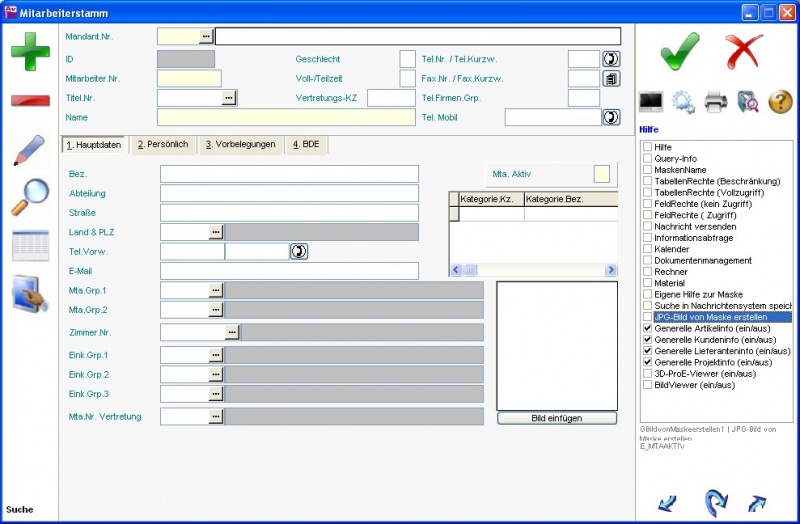Switch to the Vorbelegungen tab
This screenshot has width=800, height=524.
pos(240,145)
